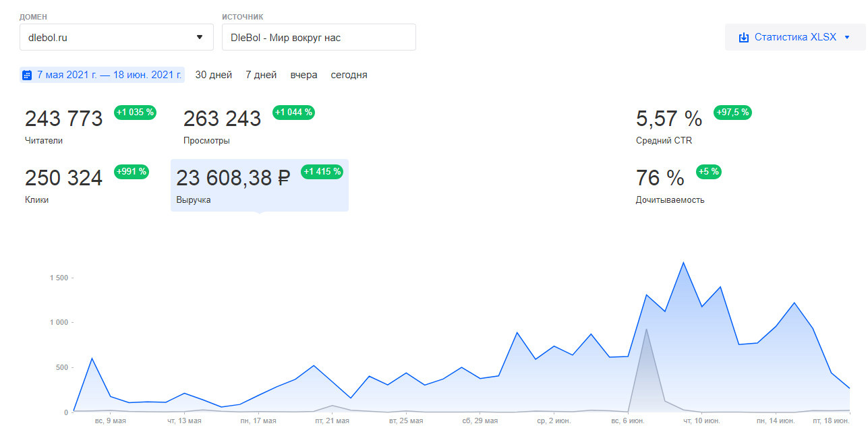Click the Источник field DleBol - Мир вокруг нас
Screen dimensions: 868x436
(x=318, y=38)
